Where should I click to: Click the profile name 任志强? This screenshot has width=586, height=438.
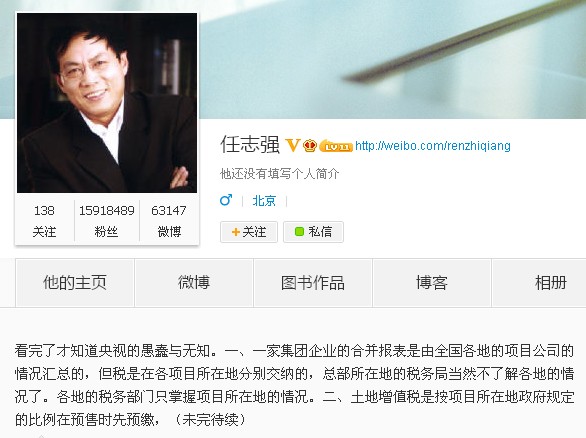point(250,145)
